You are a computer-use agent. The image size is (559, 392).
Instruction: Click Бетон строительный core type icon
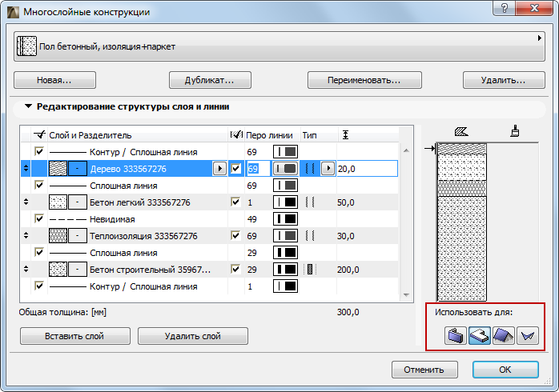pos(310,270)
